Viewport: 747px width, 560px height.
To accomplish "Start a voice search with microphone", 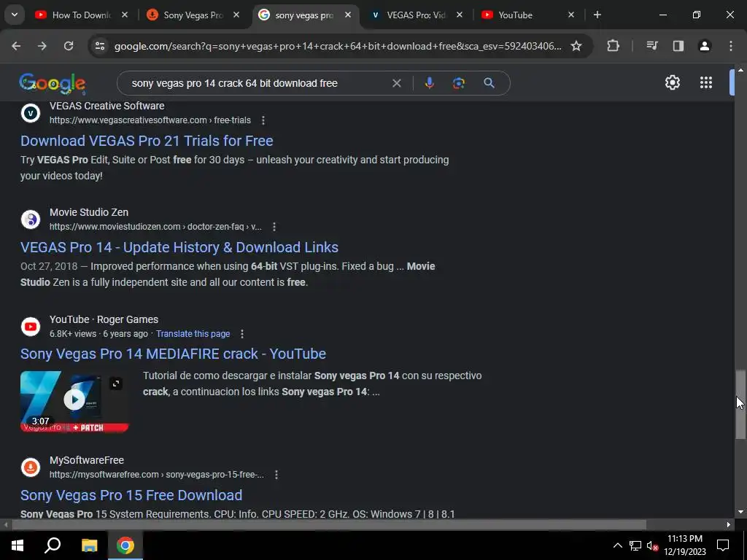I will click(429, 83).
